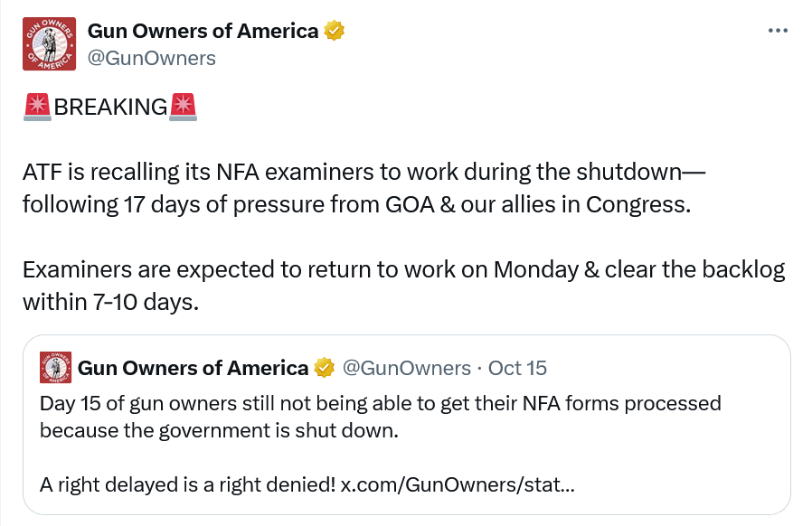Click the paragraph about examiners returning Monday
The height and width of the screenshot is (526, 812).
click(x=402, y=270)
